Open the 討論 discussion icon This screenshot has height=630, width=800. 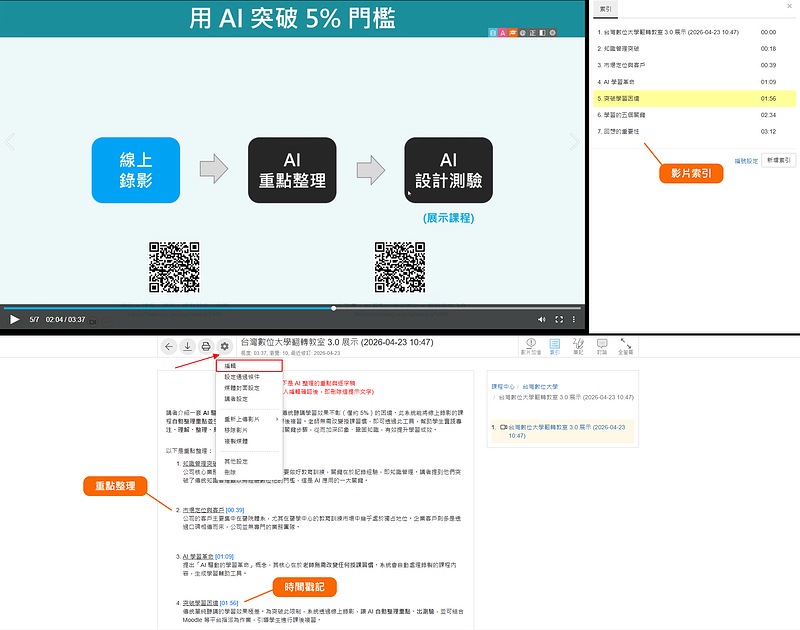pyautogui.click(x=602, y=346)
